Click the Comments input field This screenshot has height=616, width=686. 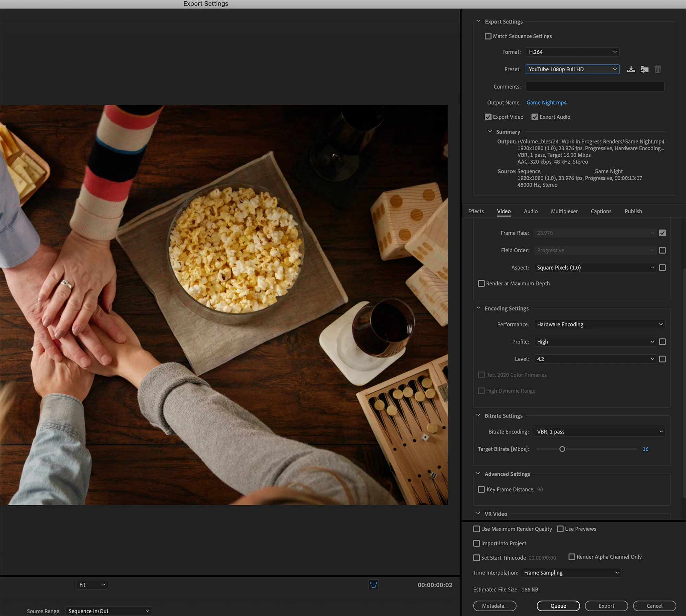(595, 87)
